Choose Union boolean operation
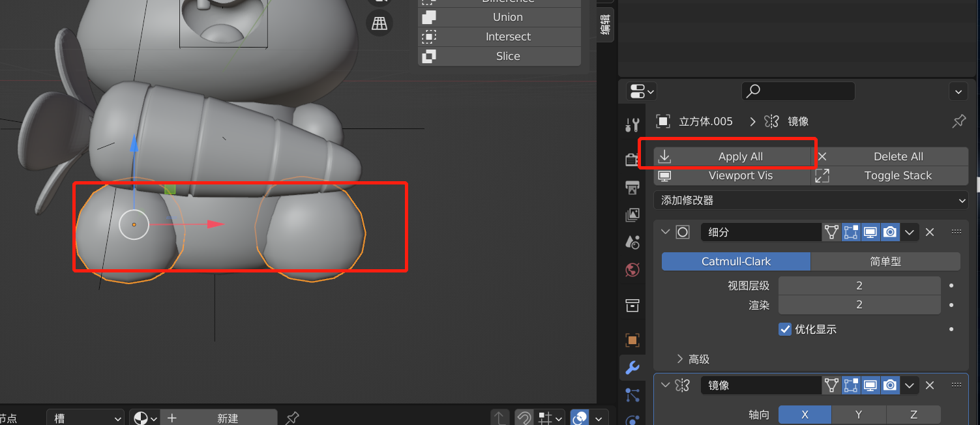Image resolution: width=980 pixels, height=425 pixels. tap(499, 17)
